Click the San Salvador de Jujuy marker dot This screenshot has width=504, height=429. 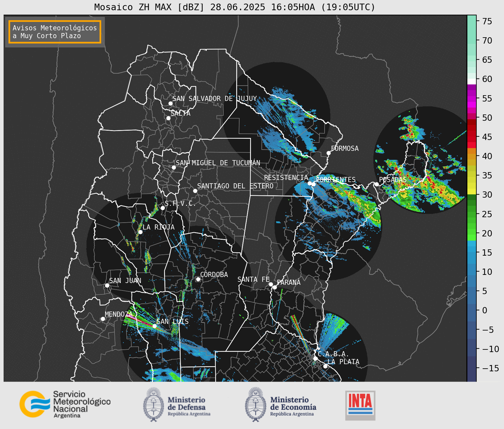pyautogui.click(x=170, y=103)
